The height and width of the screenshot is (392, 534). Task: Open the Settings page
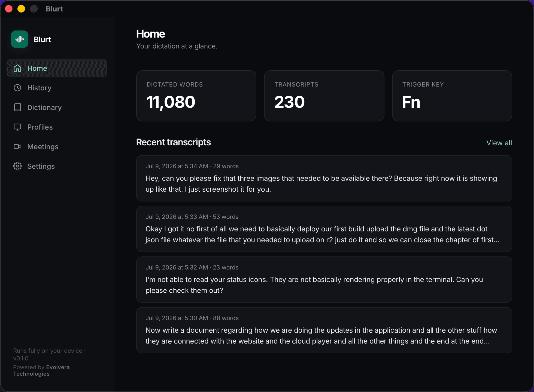tap(57, 166)
